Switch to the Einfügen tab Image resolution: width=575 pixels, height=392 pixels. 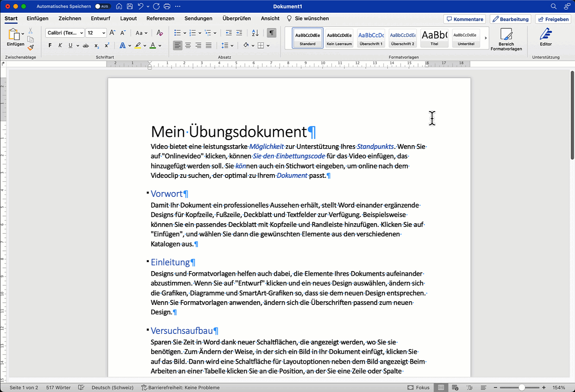[x=37, y=19]
